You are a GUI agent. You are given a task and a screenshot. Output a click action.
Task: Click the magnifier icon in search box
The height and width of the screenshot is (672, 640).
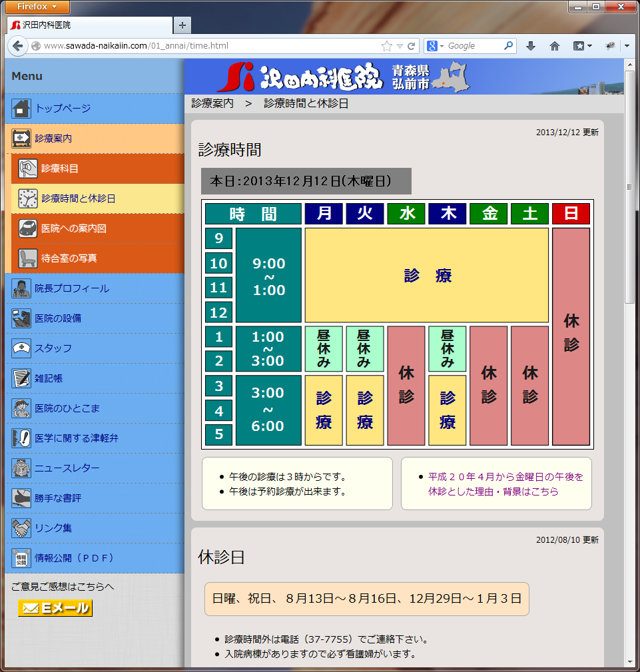tap(508, 46)
